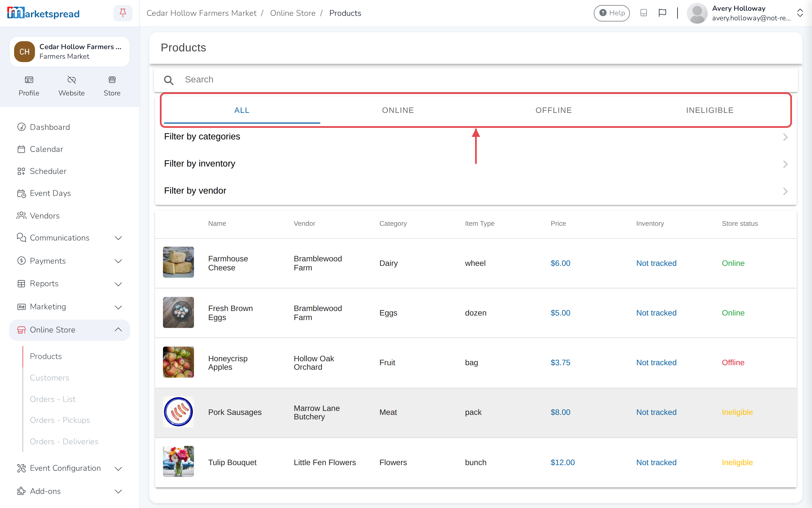Viewport: 812px width, 508px height.
Task: Open the Marketspread logo
Action: 43,13
